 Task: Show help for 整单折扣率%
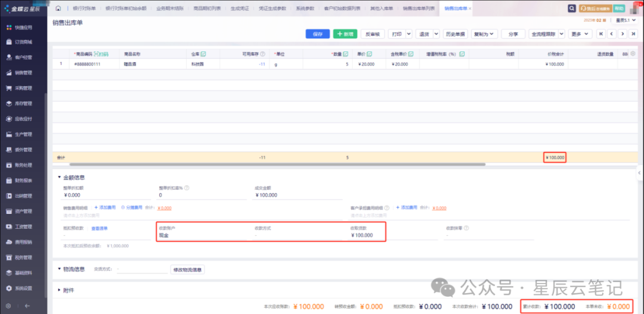coord(187,188)
